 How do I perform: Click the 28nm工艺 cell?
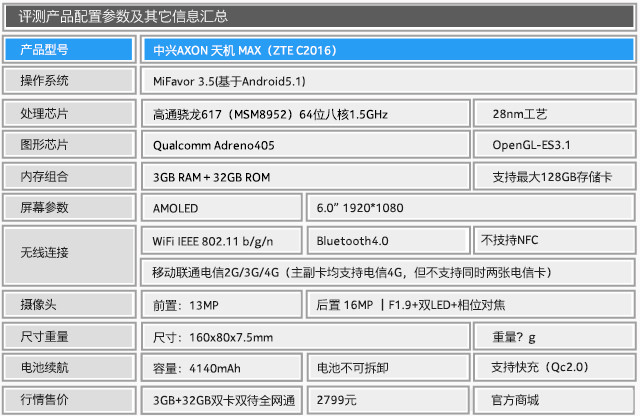point(554,113)
